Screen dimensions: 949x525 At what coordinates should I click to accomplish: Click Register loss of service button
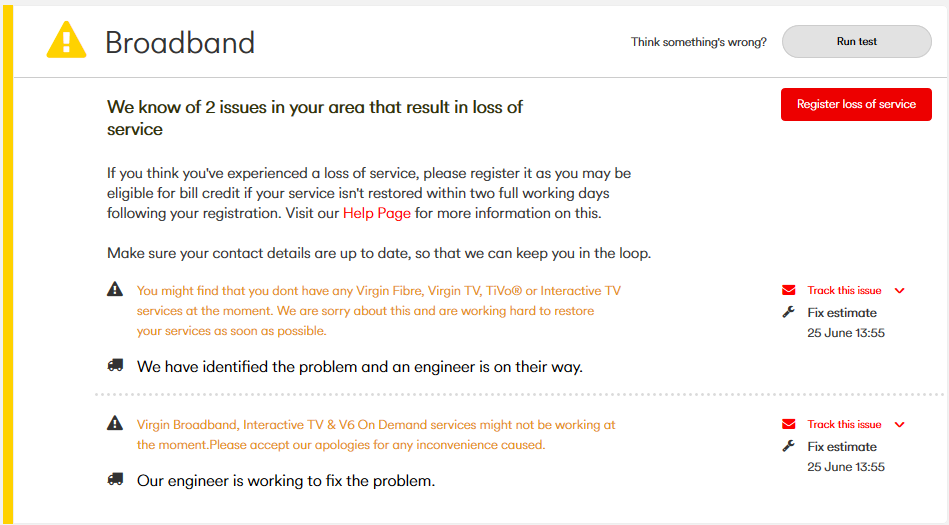(x=856, y=104)
